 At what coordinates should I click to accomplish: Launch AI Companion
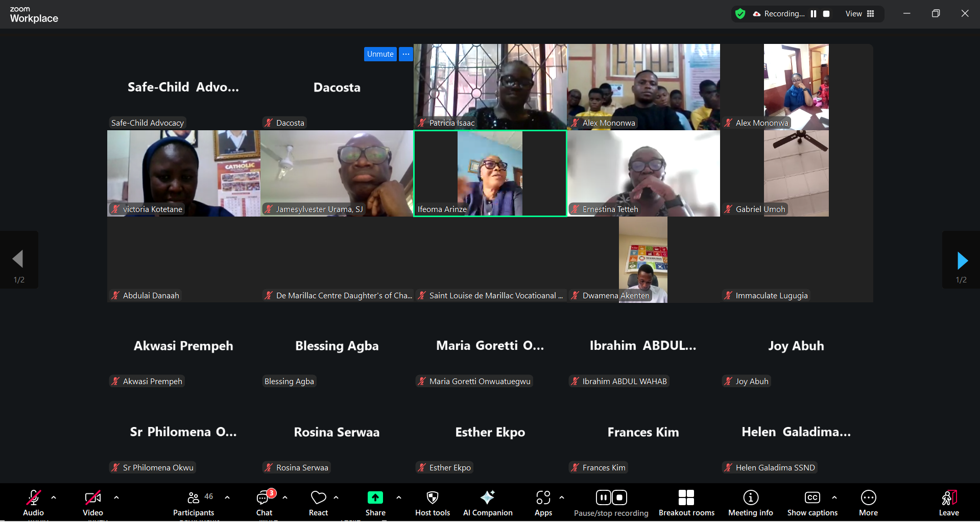(487, 503)
